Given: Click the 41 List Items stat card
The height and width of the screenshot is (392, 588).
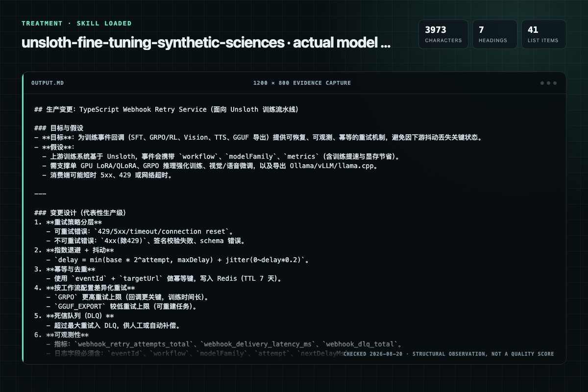Looking at the screenshot, I should 543,34.
